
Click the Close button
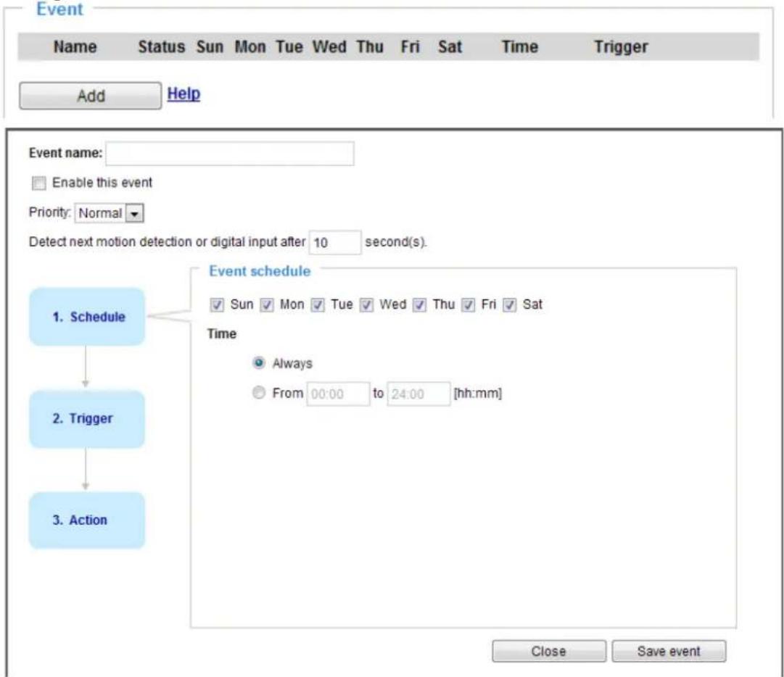(x=549, y=651)
